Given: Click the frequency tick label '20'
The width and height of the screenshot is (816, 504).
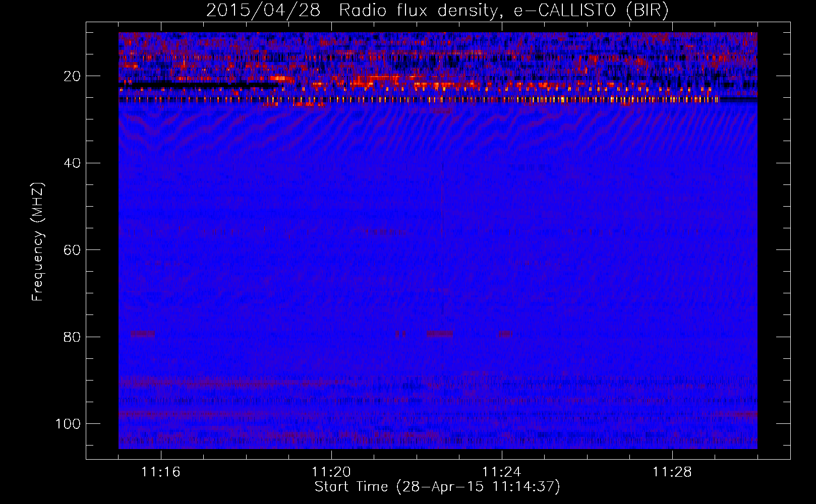Looking at the screenshot, I should 72,76.
